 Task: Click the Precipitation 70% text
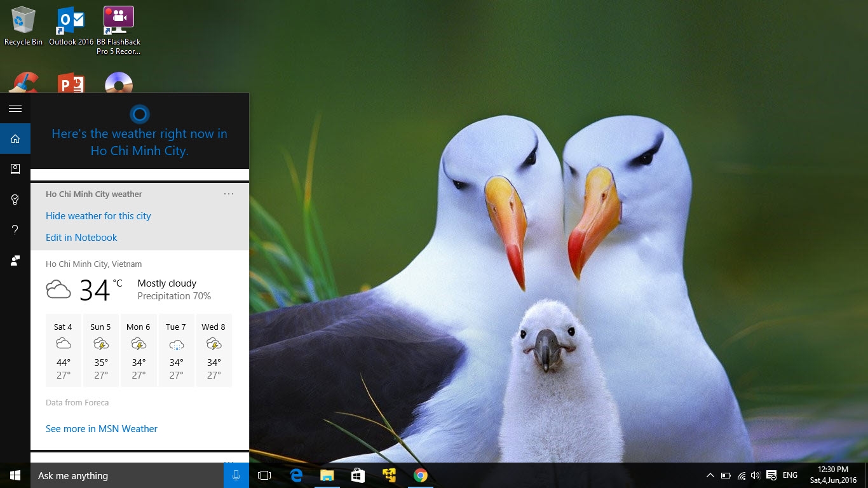pos(174,296)
